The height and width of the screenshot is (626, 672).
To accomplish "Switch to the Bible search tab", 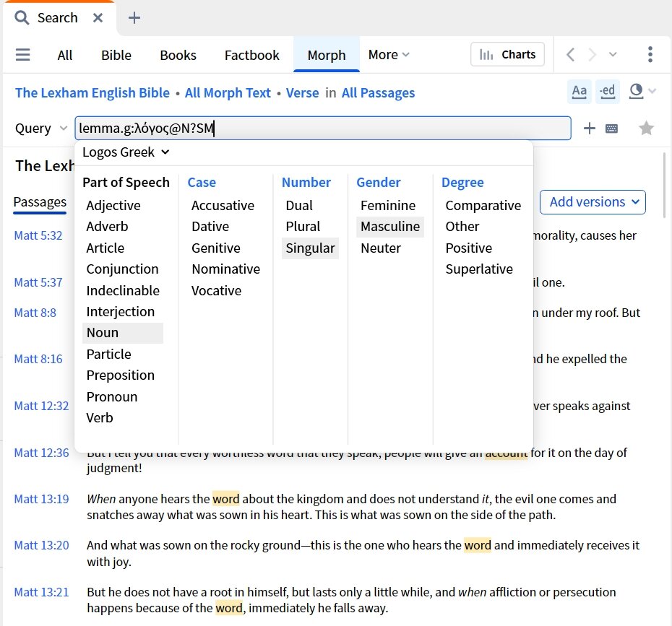I will click(x=116, y=55).
